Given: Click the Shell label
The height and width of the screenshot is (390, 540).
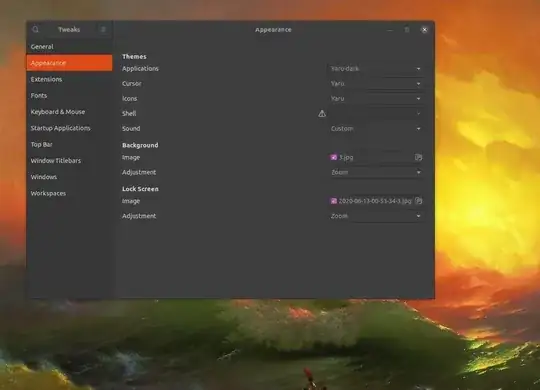Looking at the screenshot, I should coord(129,113).
